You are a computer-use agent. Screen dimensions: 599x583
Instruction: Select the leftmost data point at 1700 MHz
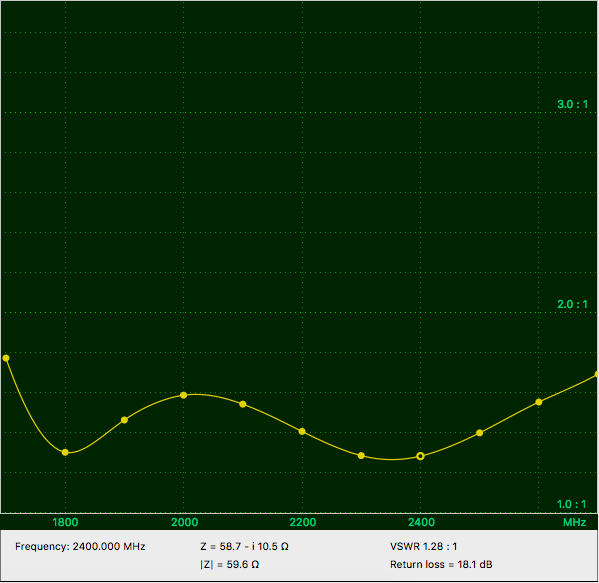click(6, 358)
